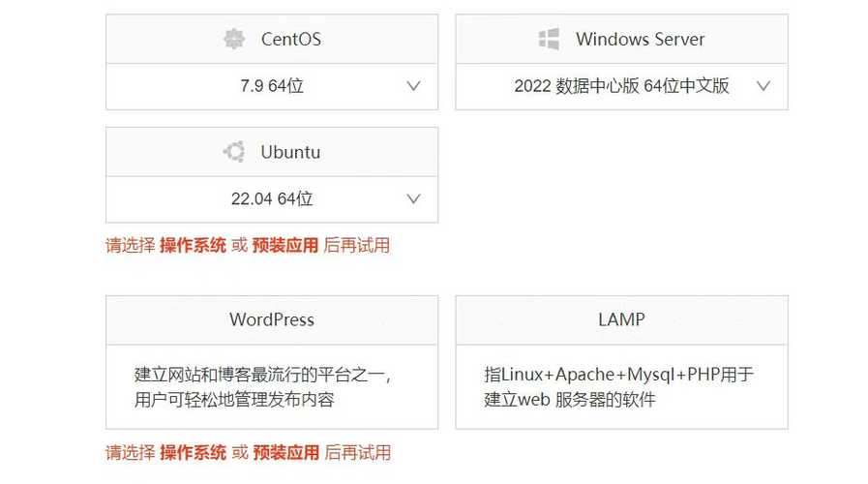Click the Windows logo icon
The image size is (868, 484).
(549, 40)
